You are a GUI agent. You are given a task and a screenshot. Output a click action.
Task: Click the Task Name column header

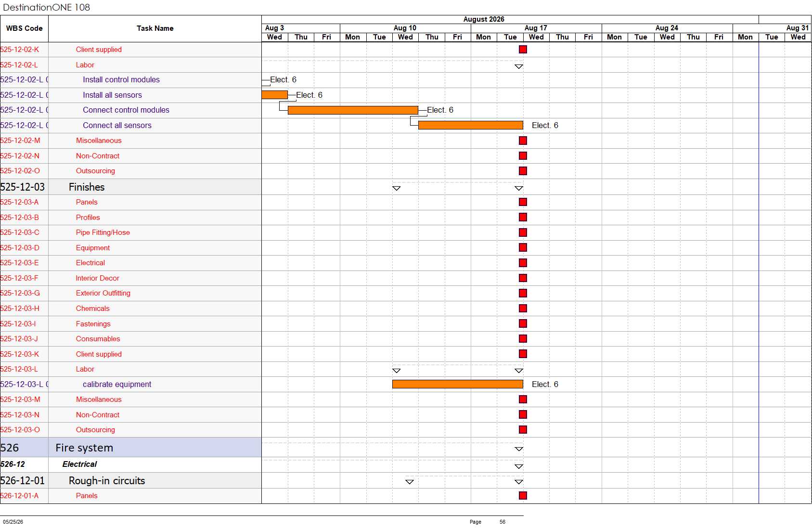(x=155, y=28)
